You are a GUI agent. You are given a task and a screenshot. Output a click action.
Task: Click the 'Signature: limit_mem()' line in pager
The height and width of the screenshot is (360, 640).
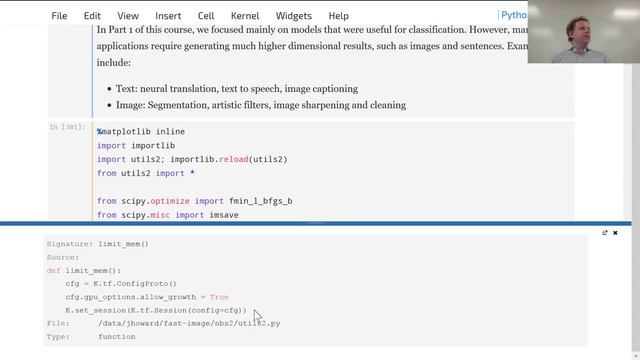pos(98,244)
